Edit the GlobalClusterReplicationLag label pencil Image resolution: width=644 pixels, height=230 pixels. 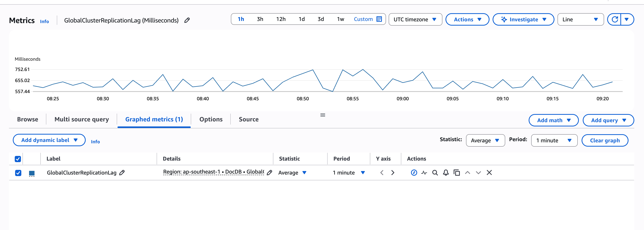point(122,173)
